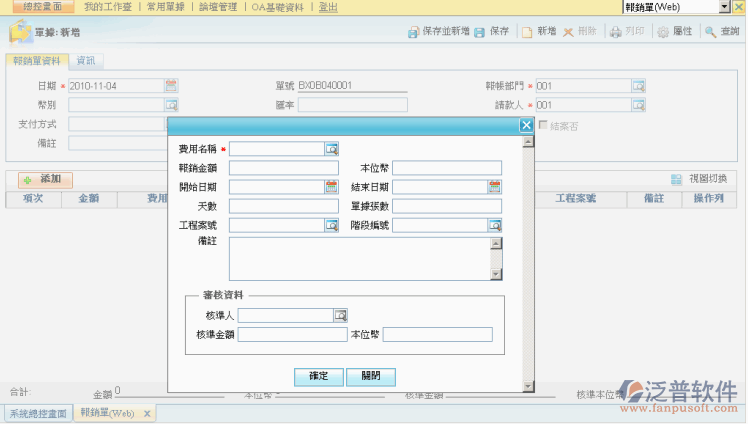Click the 操作列 column header
Screen dimensions: 748x424
708,198
